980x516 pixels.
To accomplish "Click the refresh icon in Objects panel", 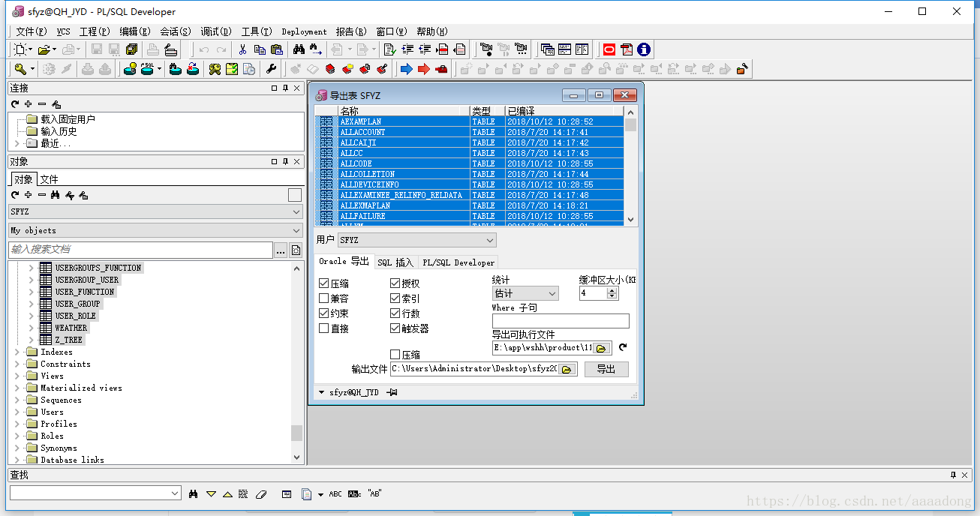I will (x=15, y=195).
